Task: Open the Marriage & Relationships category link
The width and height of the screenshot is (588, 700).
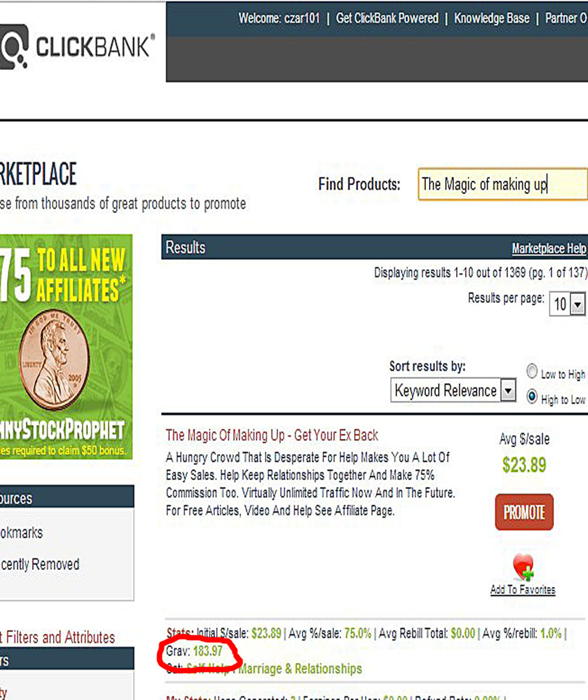Action: coord(300,669)
